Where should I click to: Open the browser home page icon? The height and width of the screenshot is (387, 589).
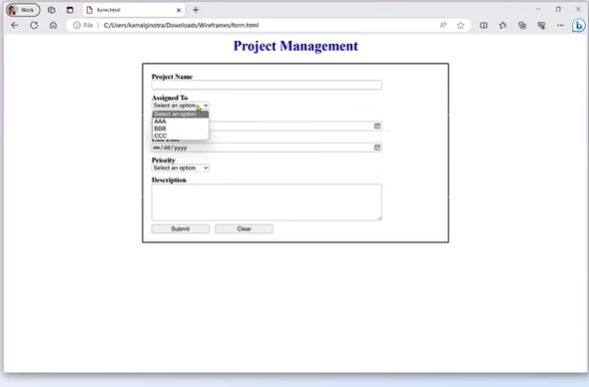(53, 25)
